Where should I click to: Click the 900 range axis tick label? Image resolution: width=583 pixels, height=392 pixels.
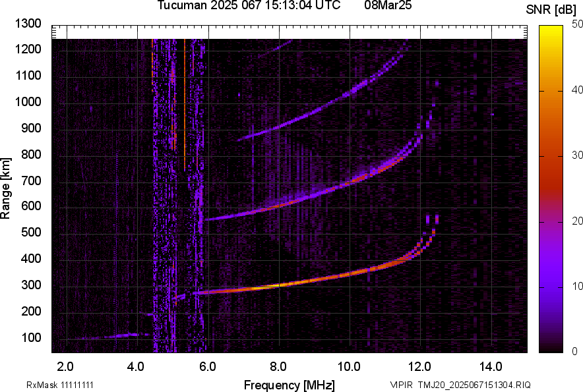(x=31, y=128)
